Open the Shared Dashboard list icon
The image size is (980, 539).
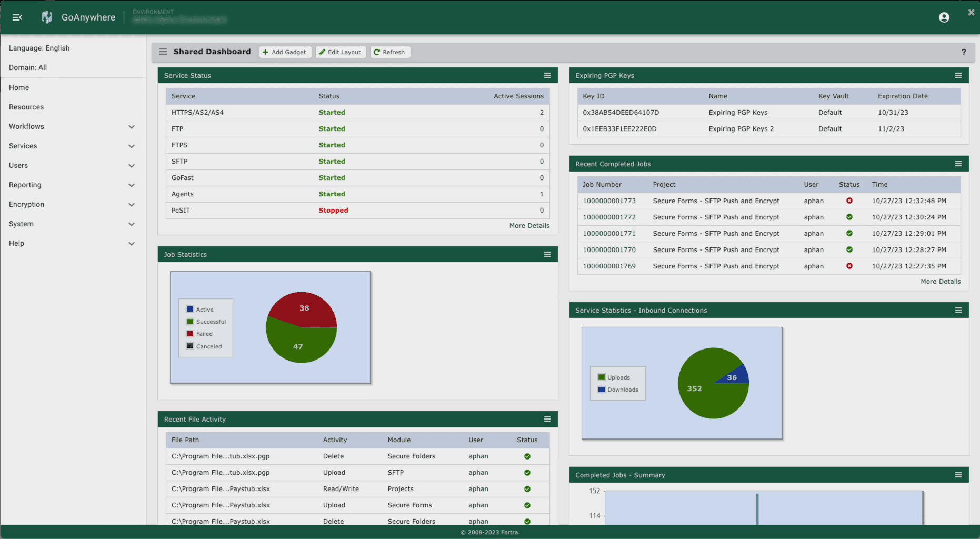163,52
